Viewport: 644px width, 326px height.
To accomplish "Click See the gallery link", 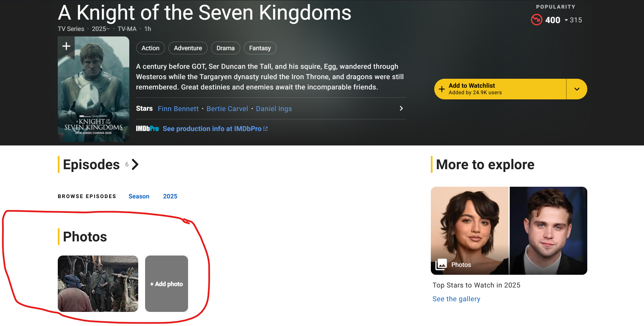I will pyautogui.click(x=456, y=299).
